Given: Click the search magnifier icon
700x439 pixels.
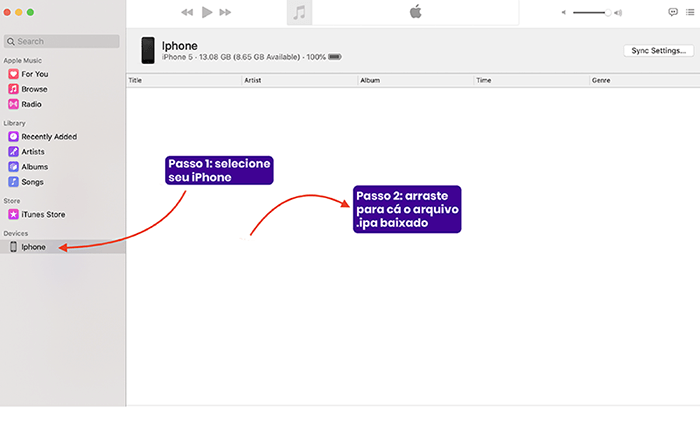Looking at the screenshot, I should click(x=11, y=41).
